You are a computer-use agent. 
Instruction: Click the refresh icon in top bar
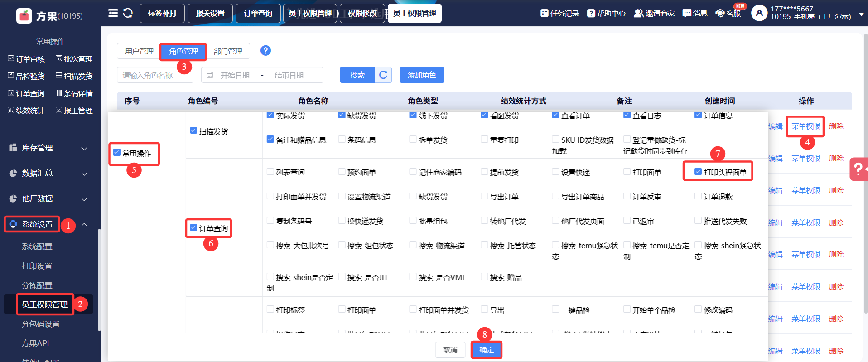tap(128, 13)
